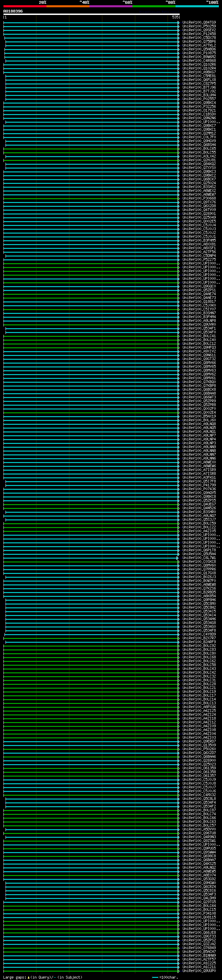Open hit UniRef100_Q9SEV2

pos(199,30)
